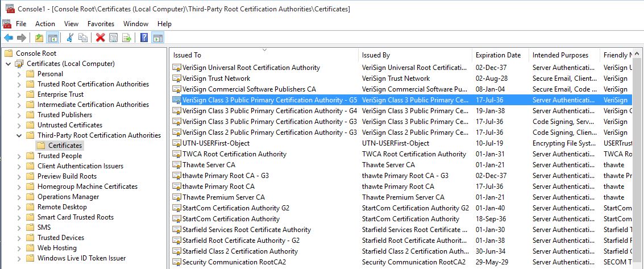Image resolution: width=644 pixels, height=269 pixels.
Task: Select Trusted Devices tree item
Action: click(61, 238)
